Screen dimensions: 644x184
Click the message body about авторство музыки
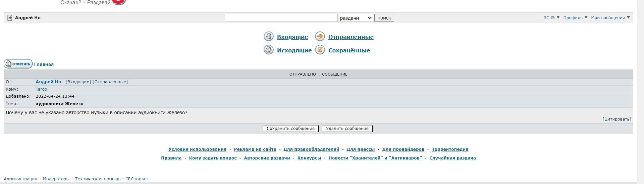[97, 112]
